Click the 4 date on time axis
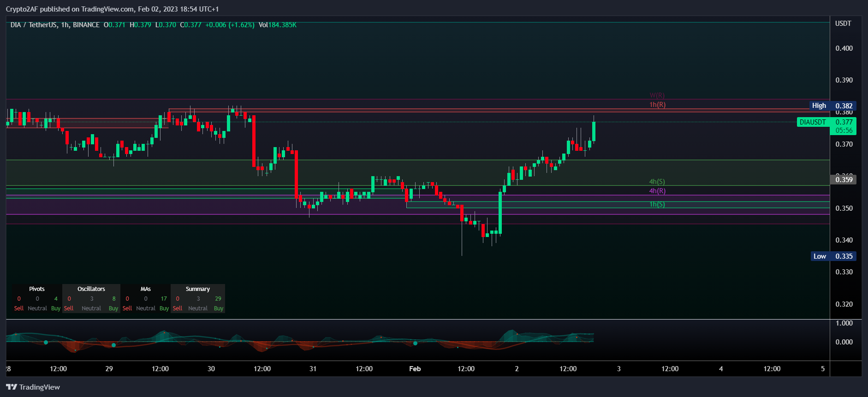This screenshot has height=397, width=868. pos(721,369)
